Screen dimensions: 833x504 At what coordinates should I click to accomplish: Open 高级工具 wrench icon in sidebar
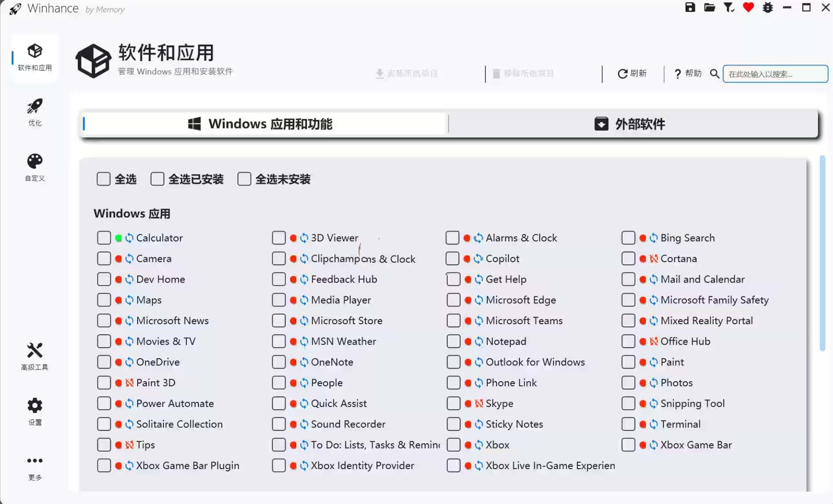coord(35,356)
